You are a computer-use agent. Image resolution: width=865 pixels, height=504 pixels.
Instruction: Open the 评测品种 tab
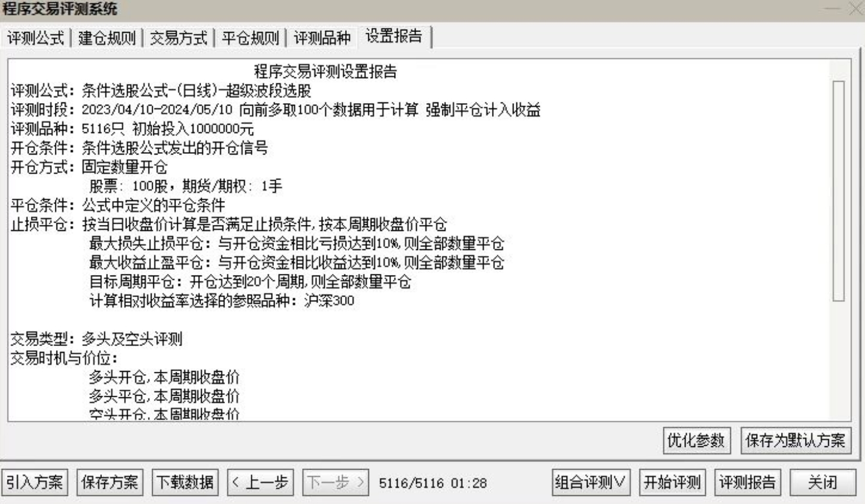pyautogui.click(x=322, y=38)
